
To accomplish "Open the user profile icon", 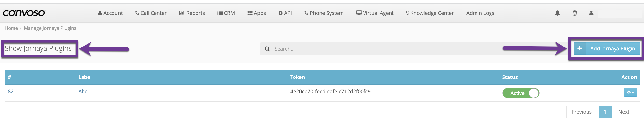I will (591, 13).
